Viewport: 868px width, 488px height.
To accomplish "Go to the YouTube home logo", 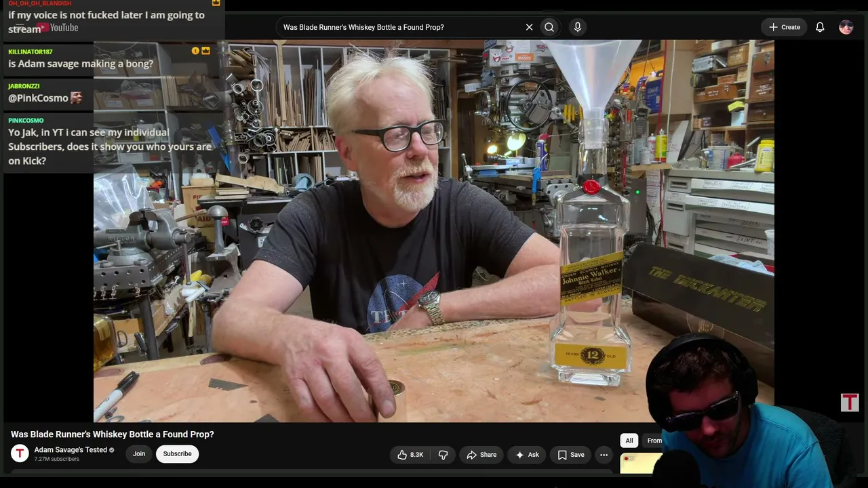I will coord(57,28).
